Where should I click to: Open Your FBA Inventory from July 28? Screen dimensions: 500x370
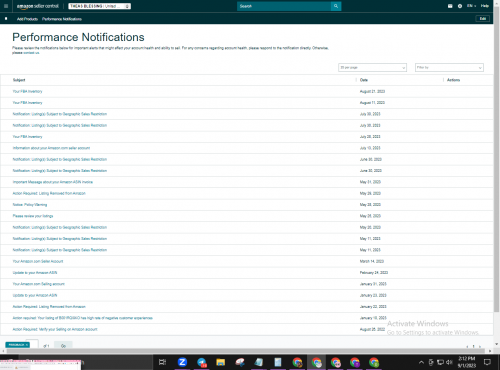[x=27, y=137]
